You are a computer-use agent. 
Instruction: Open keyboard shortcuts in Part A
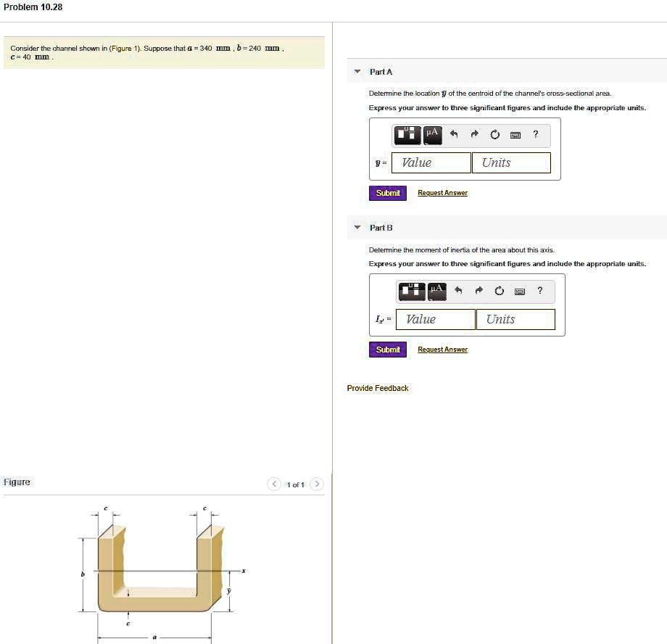pyautogui.click(x=515, y=136)
